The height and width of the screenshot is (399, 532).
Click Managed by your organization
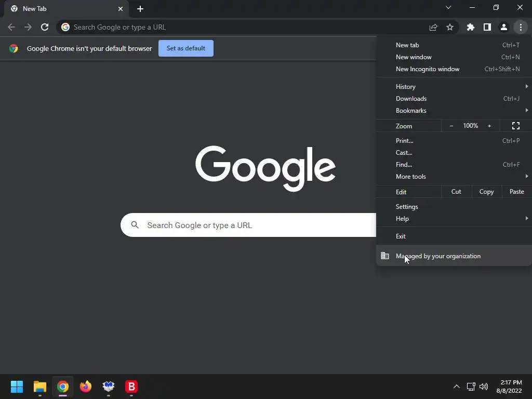[x=454, y=256]
